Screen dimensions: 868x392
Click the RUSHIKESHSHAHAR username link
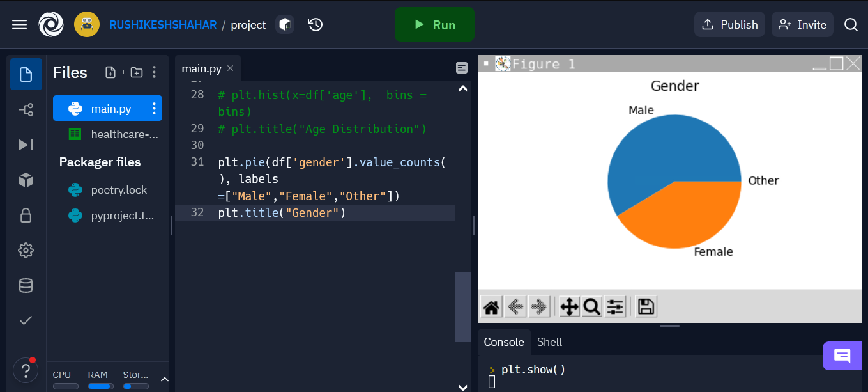click(163, 25)
